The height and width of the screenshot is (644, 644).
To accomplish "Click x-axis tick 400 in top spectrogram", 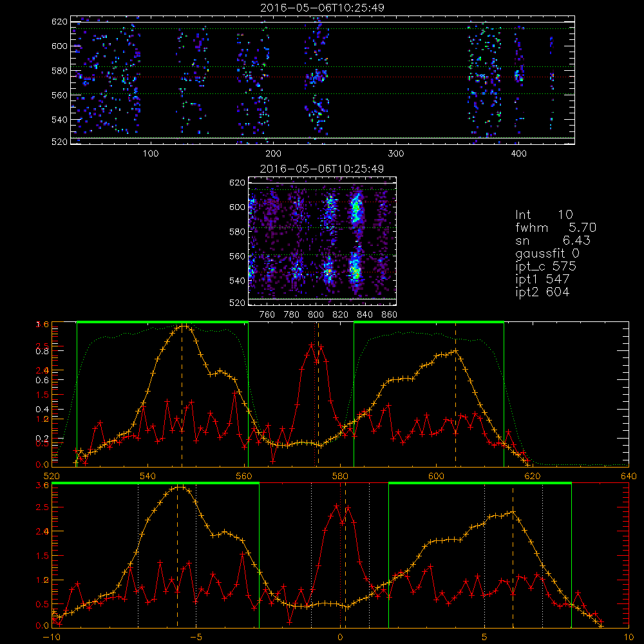I will click(x=518, y=154).
